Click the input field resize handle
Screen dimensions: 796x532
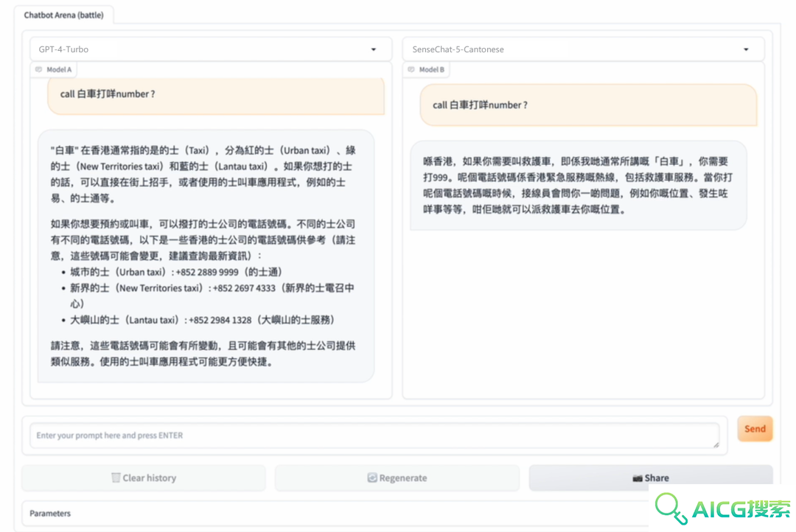pos(716,445)
